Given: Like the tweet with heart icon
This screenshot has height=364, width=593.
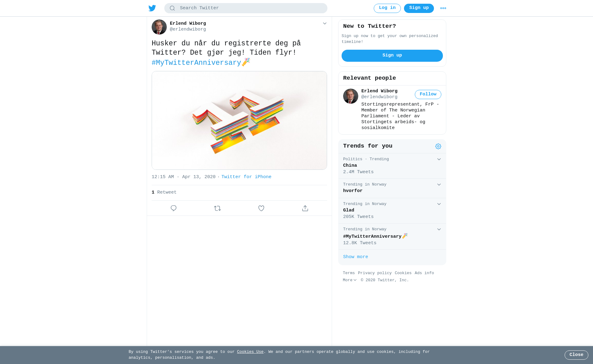Looking at the screenshot, I should click(x=261, y=208).
